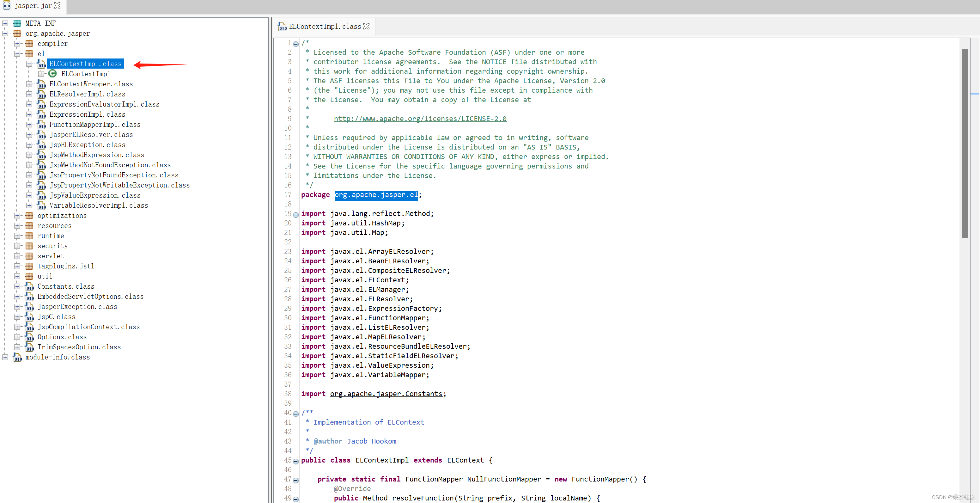The width and height of the screenshot is (980, 503).
Task: Fold the ELContextImpl class body at line 45
Action: coord(295,462)
